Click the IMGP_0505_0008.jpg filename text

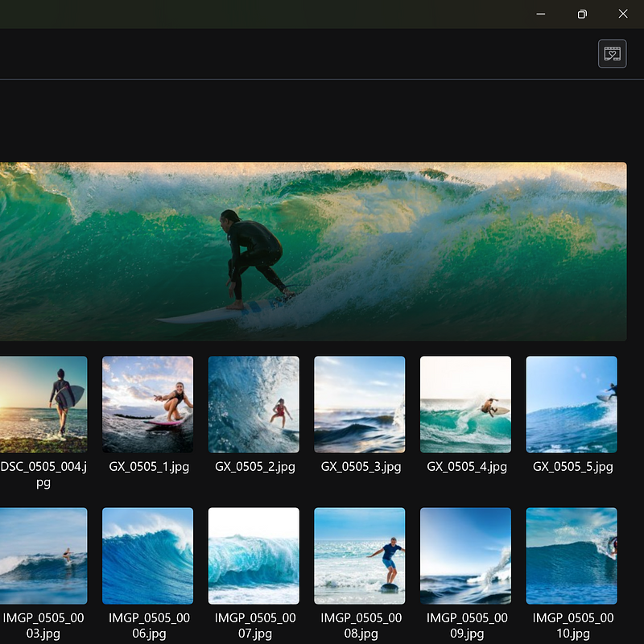tap(361, 625)
